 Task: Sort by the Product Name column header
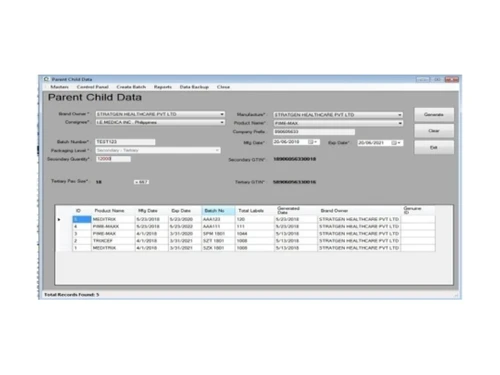[x=113, y=211]
